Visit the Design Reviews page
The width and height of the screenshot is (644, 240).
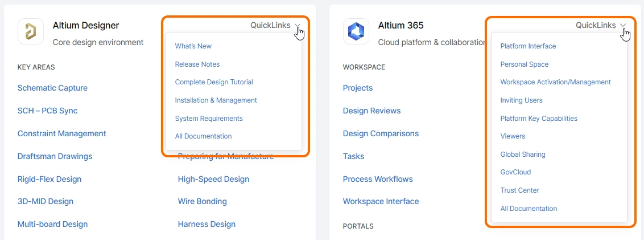pos(371,111)
